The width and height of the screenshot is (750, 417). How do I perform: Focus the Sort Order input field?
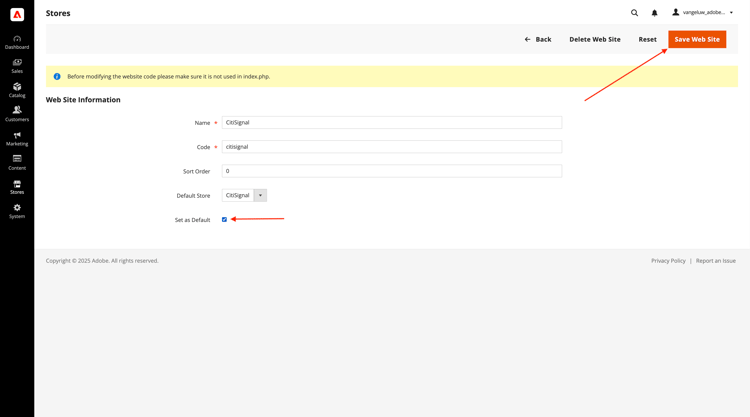pyautogui.click(x=392, y=171)
